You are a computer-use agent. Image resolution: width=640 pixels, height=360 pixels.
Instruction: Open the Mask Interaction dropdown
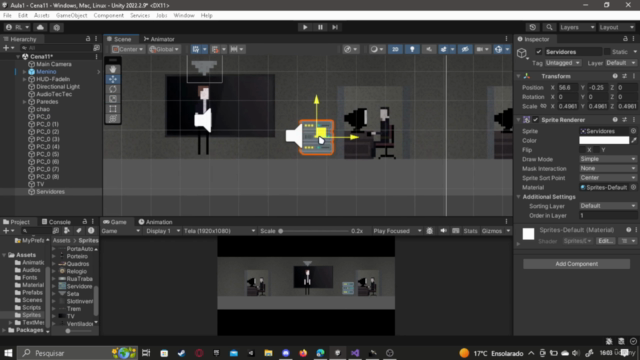608,169
